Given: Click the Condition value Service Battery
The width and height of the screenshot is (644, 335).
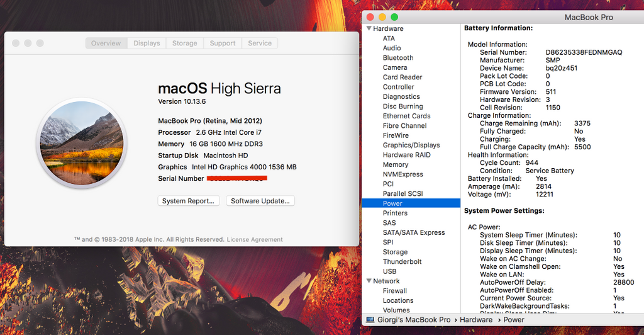Looking at the screenshot, I should tap(550, 171).
